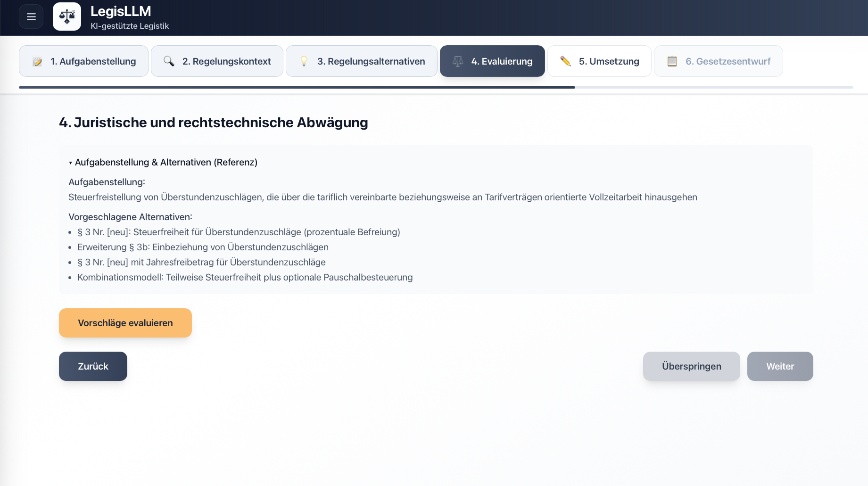The image size is (868, 486).
Task: Skip this step with Überspringen
Action: pyautogui.click(x=691, y=366)
